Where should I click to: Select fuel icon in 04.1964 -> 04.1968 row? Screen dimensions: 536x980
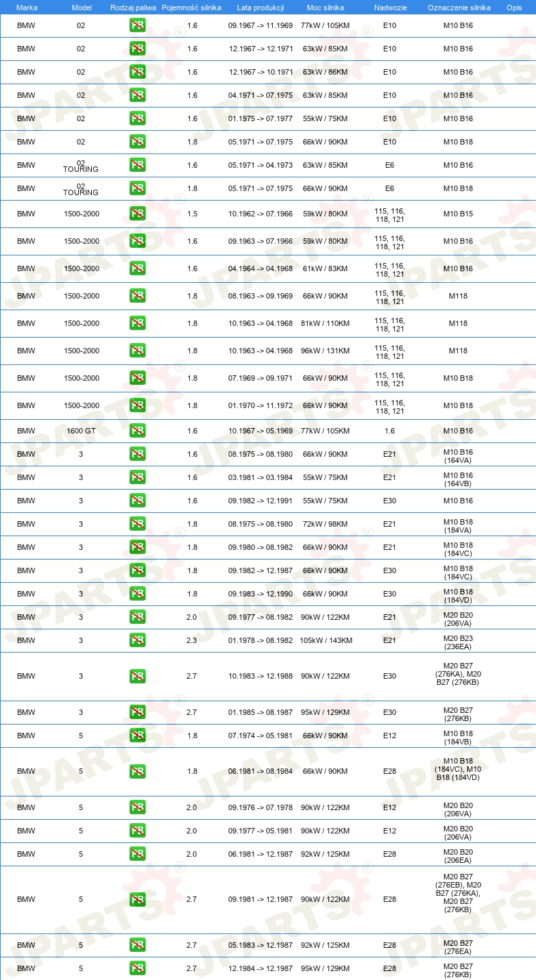137,268
